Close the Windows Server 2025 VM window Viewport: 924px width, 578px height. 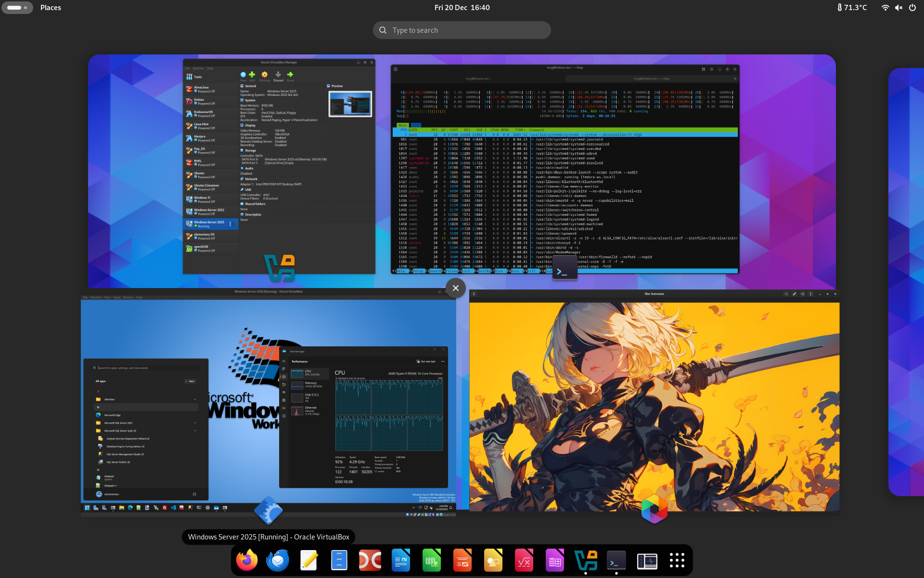455,288
